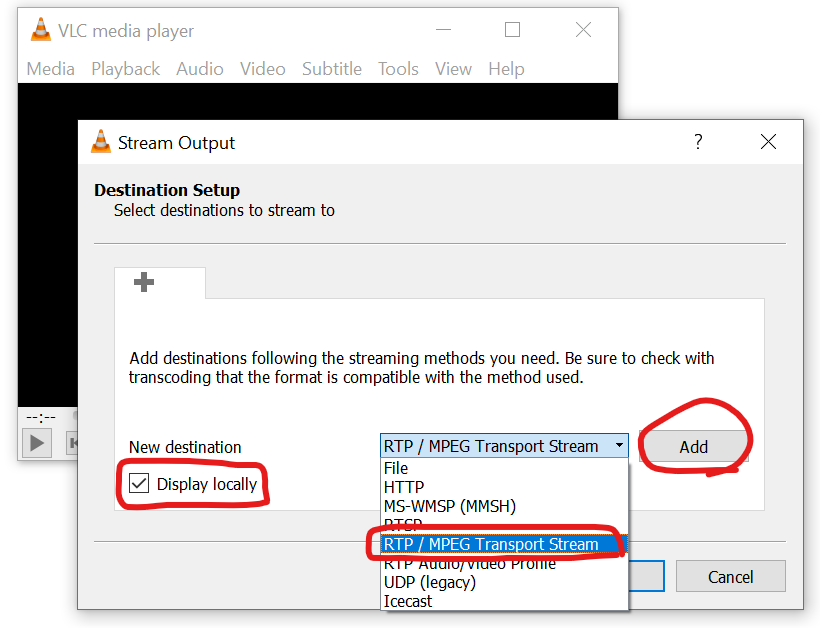
Task: Select the highlighted RTP / MPEG Transport Stream option
Action: [x=504, y=544]
